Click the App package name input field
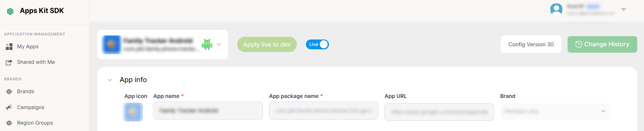The image size is (644, 131). (324, 110)
